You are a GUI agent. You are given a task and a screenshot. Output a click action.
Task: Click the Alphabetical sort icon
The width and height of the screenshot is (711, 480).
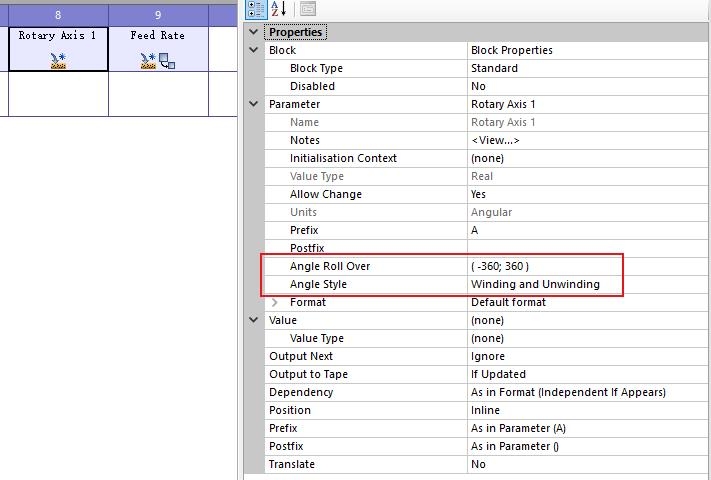[x=279, y=9]
